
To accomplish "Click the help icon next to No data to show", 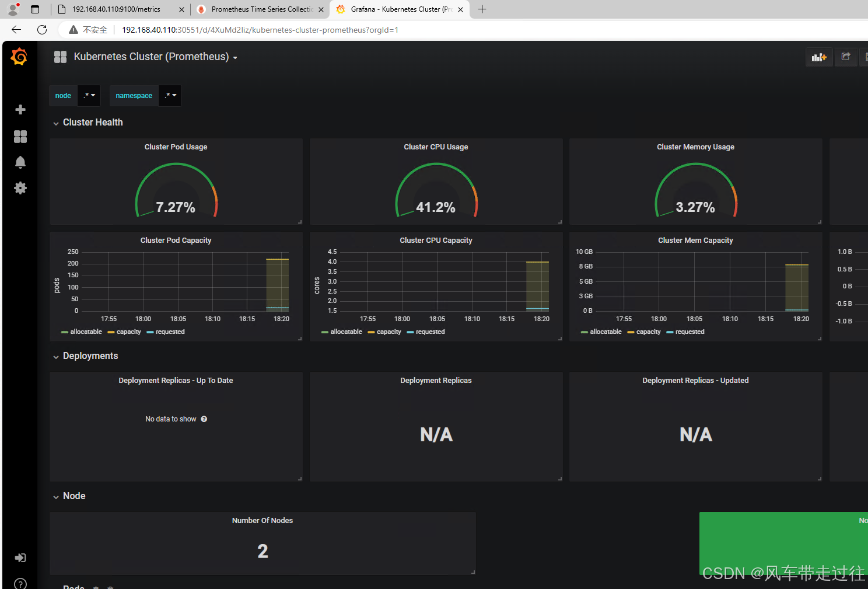I will 204,419.
